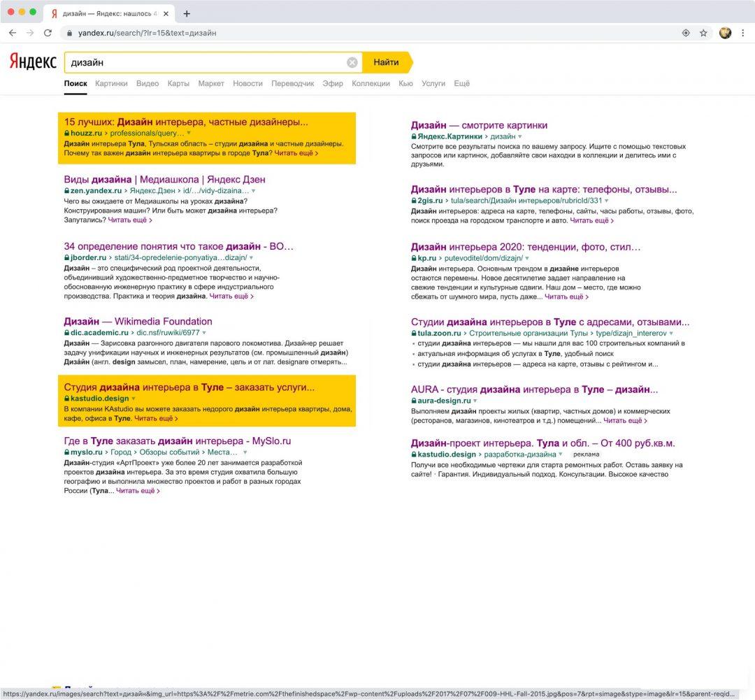755x700 pixels.
Task: Click the user profile avatar icon
Action: [725, 33]
